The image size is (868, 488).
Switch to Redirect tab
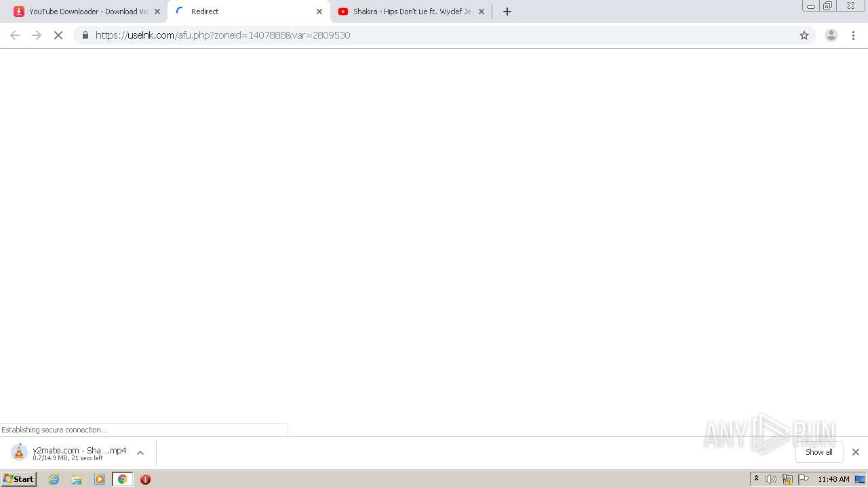point(248,12)
